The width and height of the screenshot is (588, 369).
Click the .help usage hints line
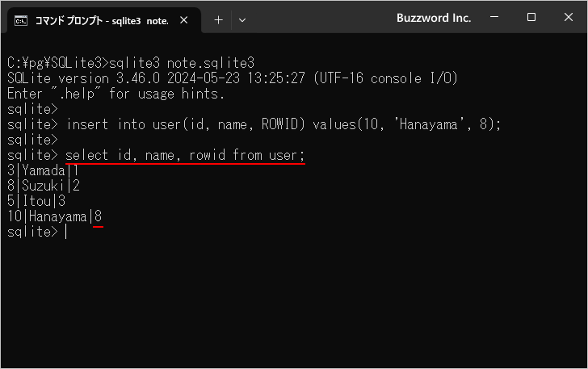coord(115,94)
